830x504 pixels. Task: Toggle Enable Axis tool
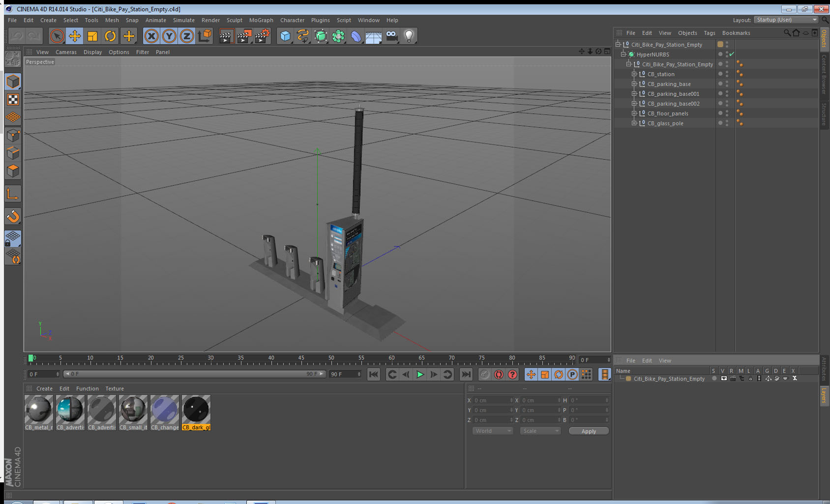(x=13, y=194)
